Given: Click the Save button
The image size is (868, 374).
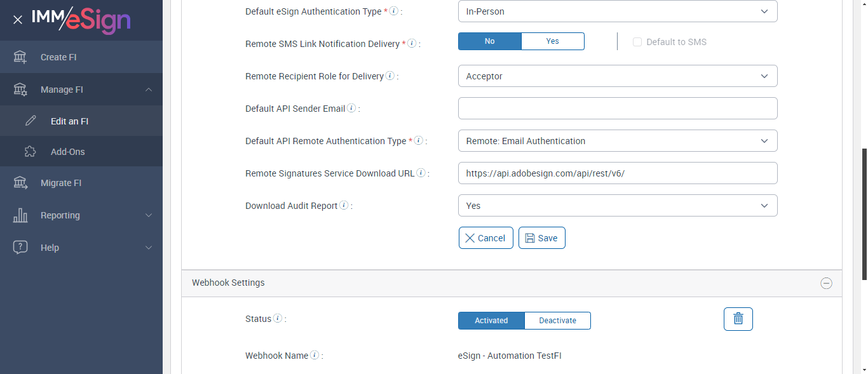Looking at the screenshot, I should pos(541,238).
